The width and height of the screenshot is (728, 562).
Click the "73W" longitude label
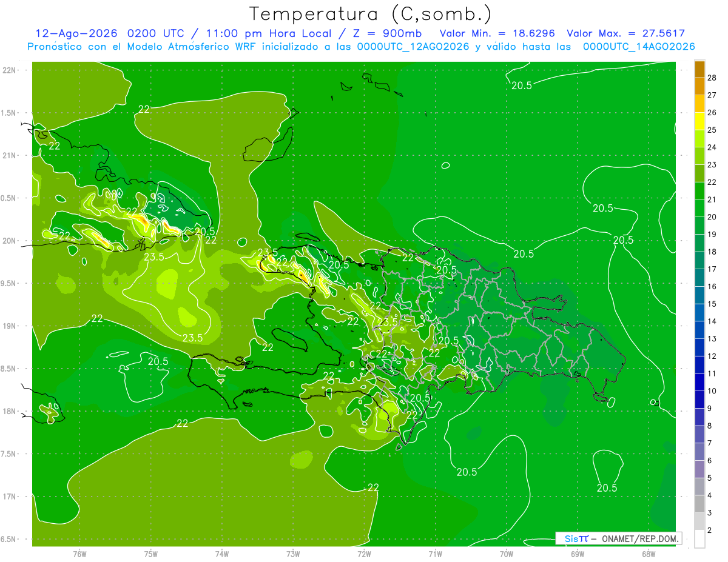click(x=293, y=554)
